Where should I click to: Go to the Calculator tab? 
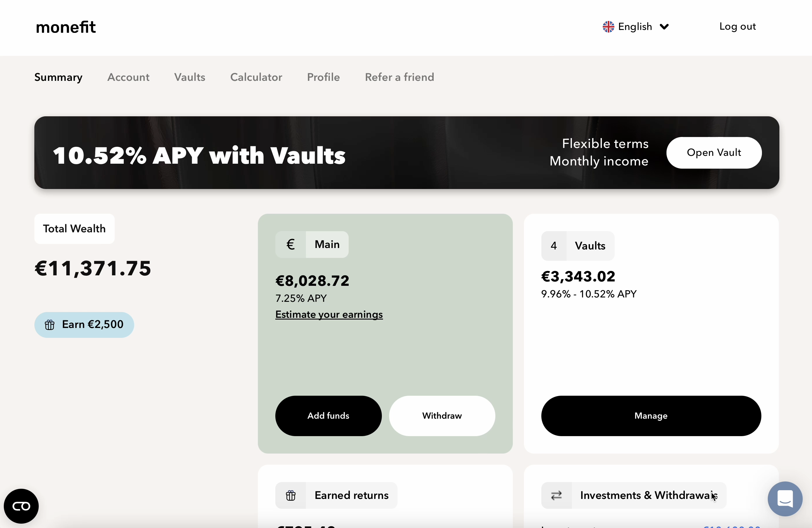click(256, 77)
